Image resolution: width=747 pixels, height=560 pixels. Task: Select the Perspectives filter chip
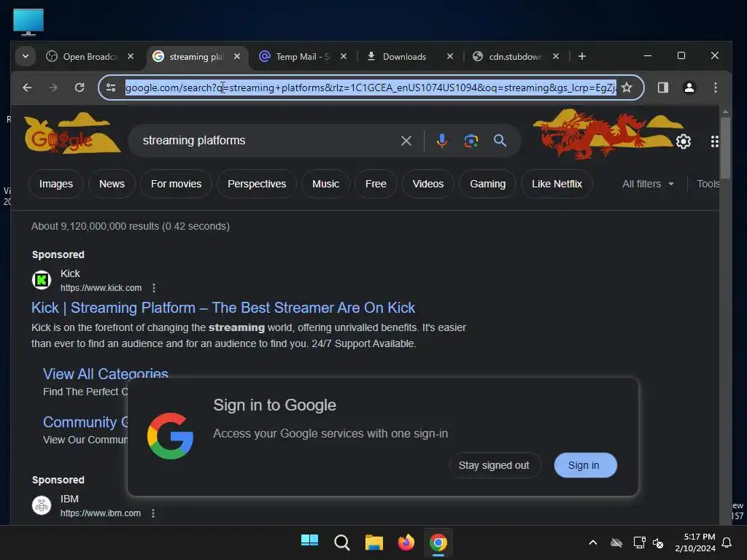(257, 184)
